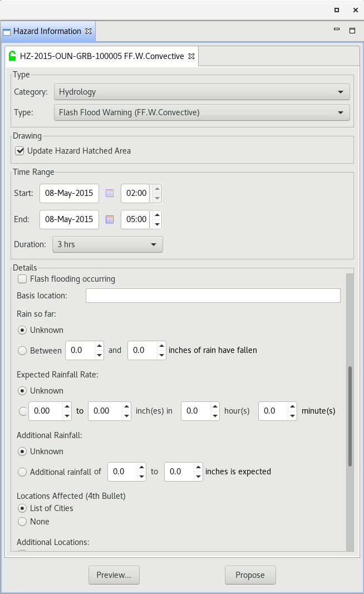Viewport: 364px width, 594px height.
Task: Click the Basis location text field
Action: point(213,296)
